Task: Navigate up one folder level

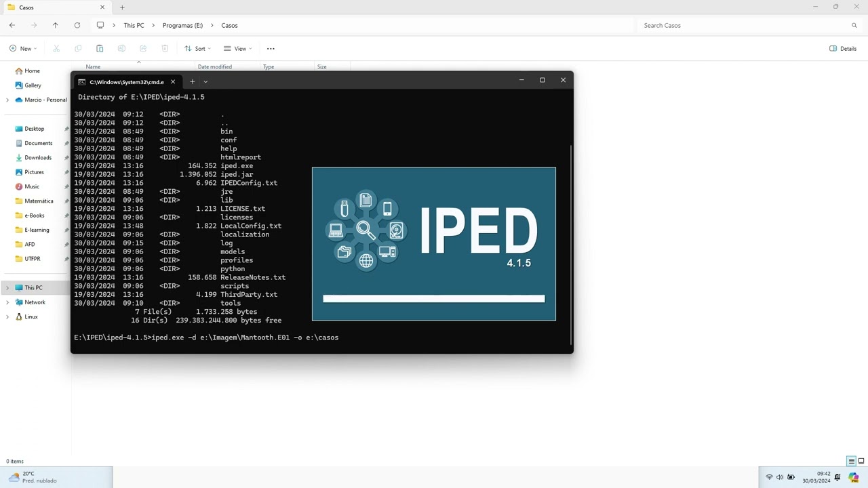Action: tap(56, 25)
